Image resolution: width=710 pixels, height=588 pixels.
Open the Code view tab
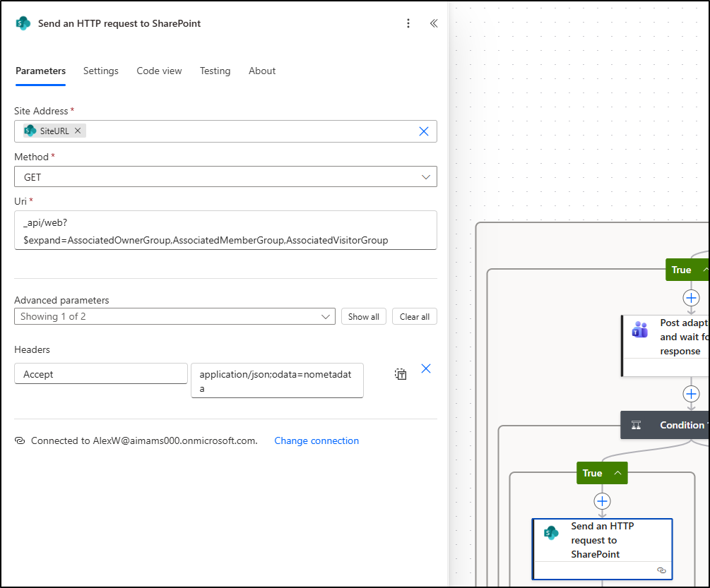click(159, 71)
